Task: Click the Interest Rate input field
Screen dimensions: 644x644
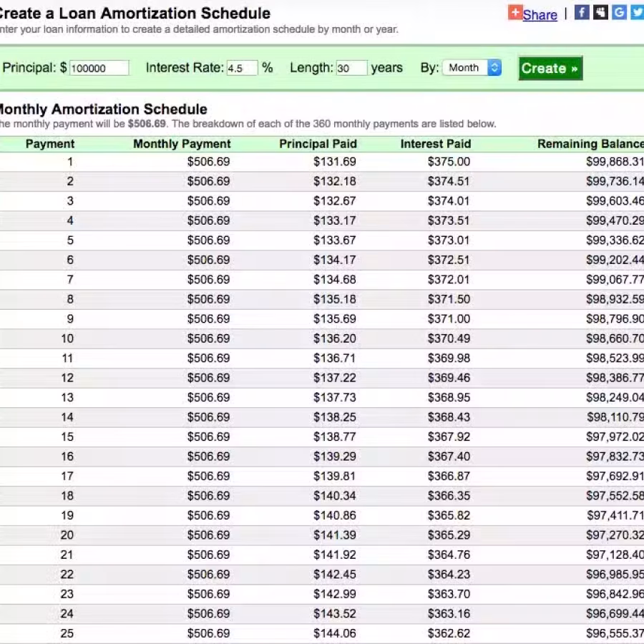Action: click(x=243, y=68)
